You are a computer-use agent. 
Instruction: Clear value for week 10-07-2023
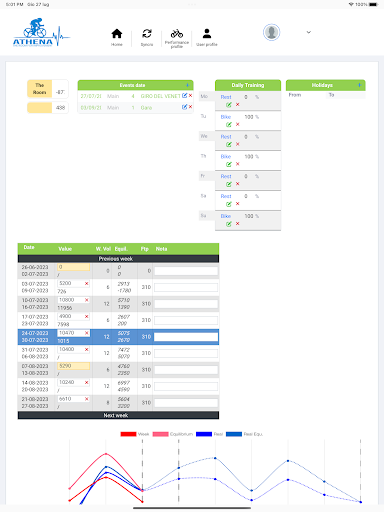click(86, 300)
